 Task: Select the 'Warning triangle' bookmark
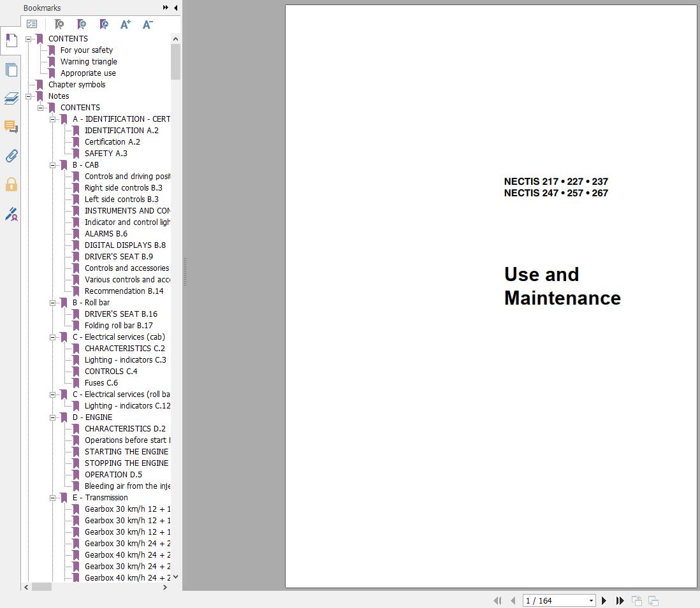[x=89, y=62]
